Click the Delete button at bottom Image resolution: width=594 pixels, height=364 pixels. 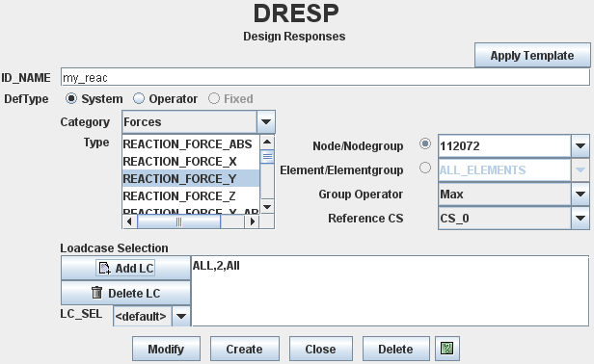point(395,349)
